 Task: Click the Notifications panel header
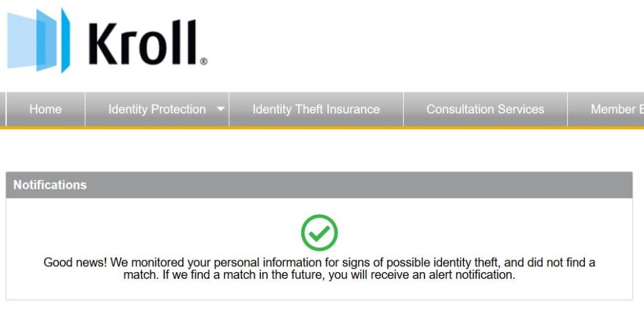[319, 185]
